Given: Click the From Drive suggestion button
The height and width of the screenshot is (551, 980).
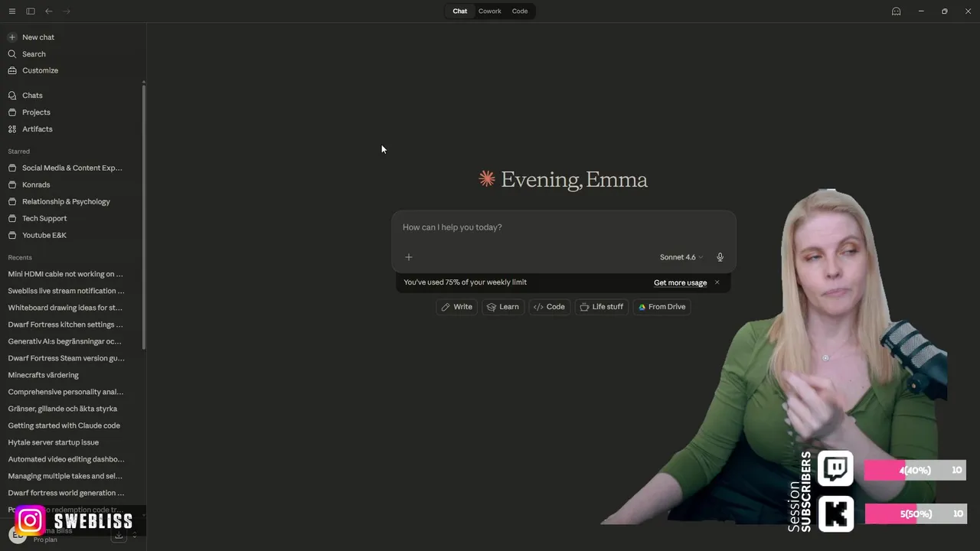Looking at the screenshot, I should pos(662,307).
